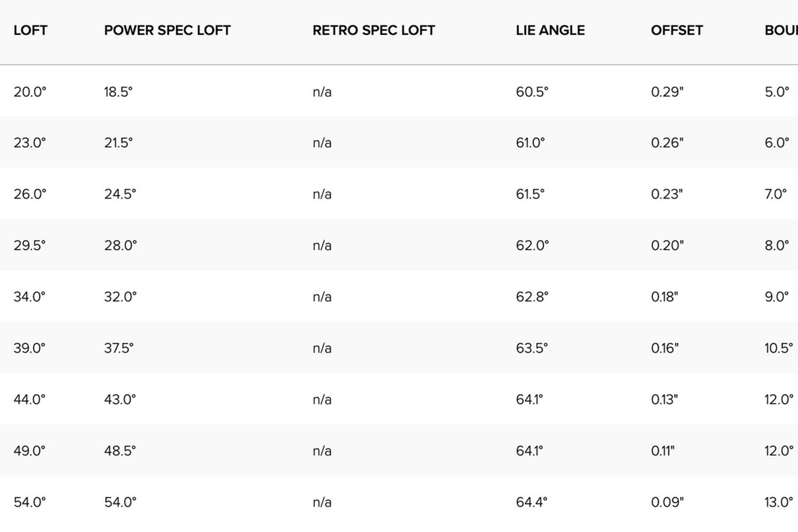Image resolution: width=798 pixels, height=532 pixels.
Task: Select the 37.5° power spec loft cell
Action: [119, 348]
